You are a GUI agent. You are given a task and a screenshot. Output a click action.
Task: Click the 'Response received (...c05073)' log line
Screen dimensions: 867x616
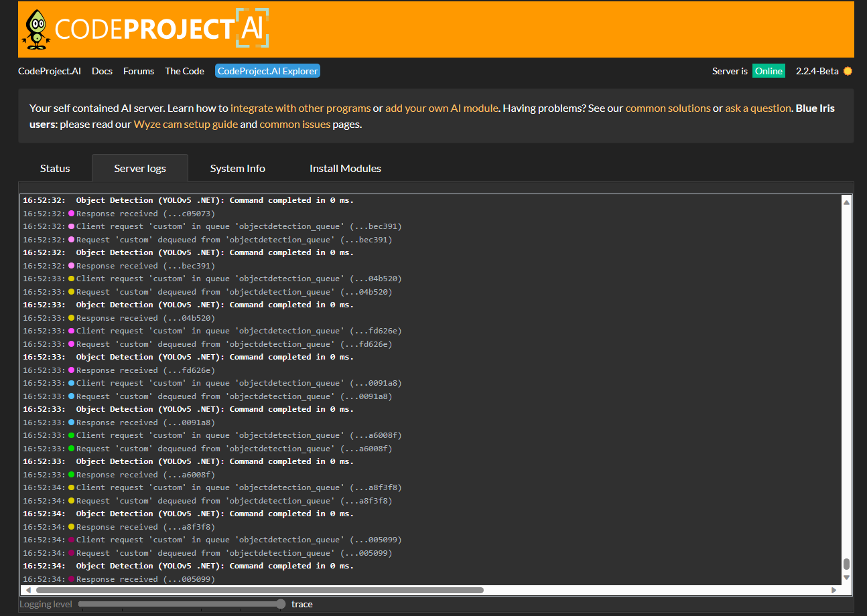point(119,214)
